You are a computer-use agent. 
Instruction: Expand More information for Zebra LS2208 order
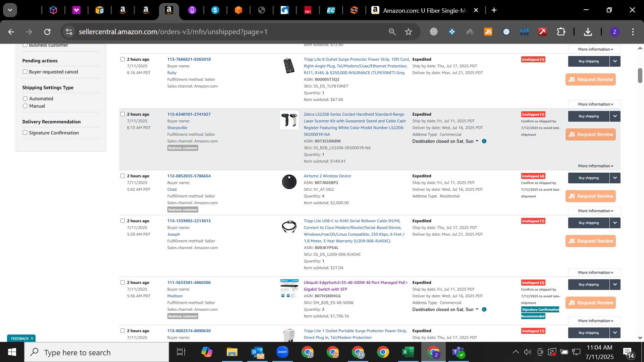(594, 166)
